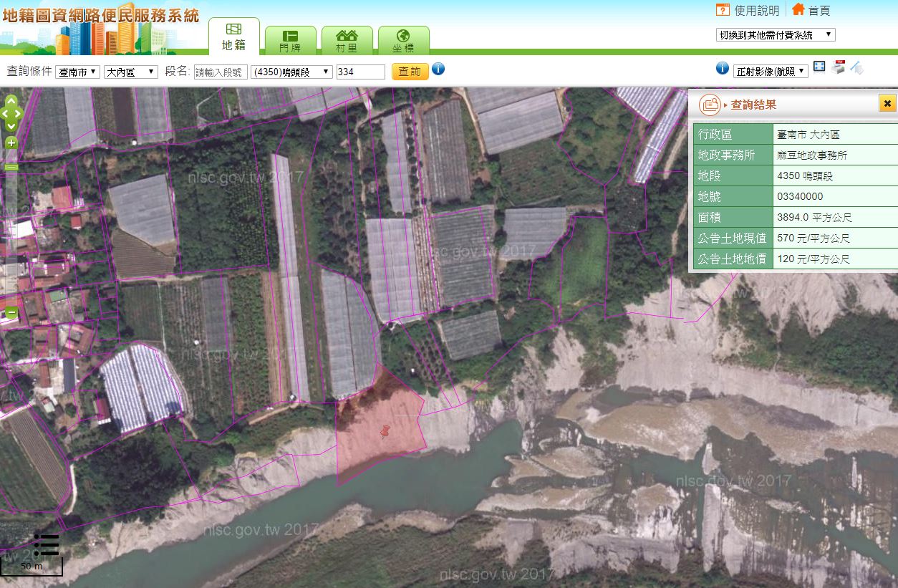
Task: Open the layer list icon above scale bar
Action: 46,545
